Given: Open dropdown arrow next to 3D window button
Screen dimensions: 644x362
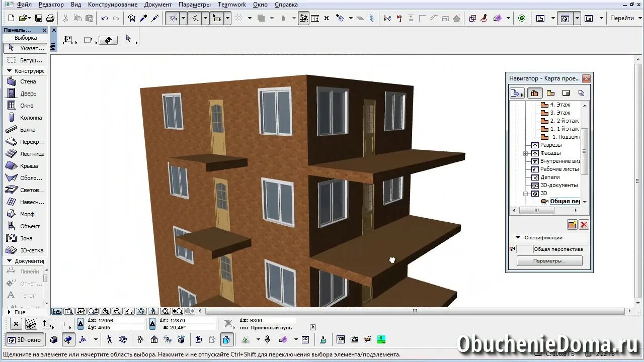Looking at the screenshot, I should [577, 18].
